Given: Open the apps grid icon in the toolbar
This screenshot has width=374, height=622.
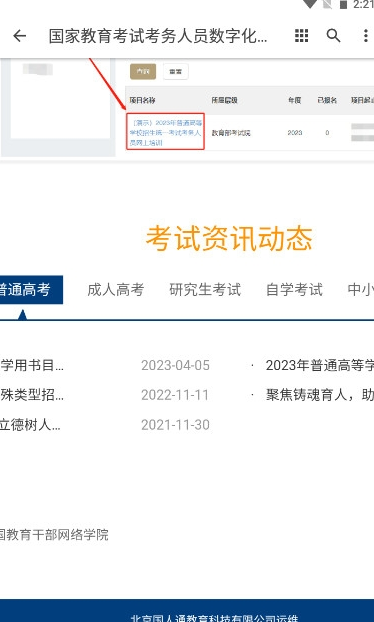Looking at the screenshot, I should pyautogui.click(x=301, y=36).
